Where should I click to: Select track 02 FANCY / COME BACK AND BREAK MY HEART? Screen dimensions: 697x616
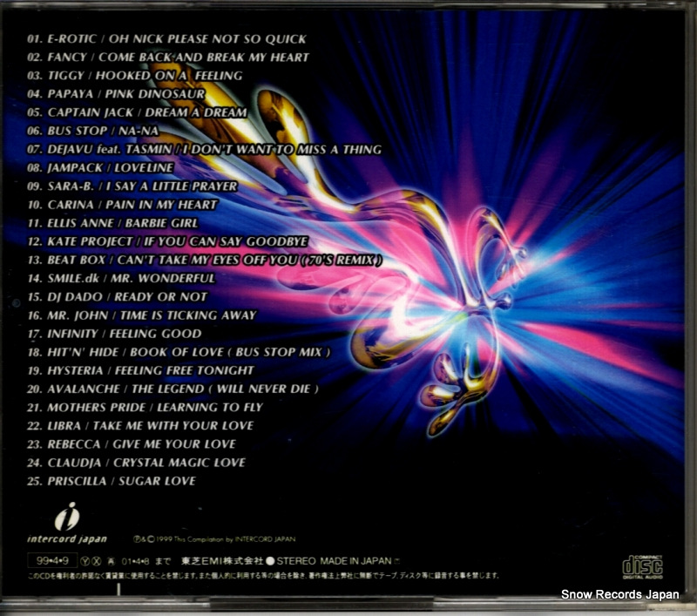168,58
